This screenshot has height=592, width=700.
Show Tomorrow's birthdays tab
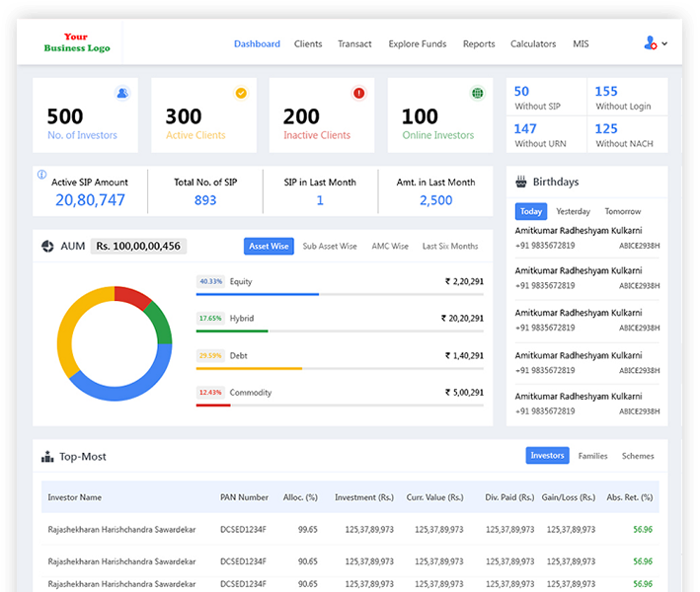click(x=622, y=211)
